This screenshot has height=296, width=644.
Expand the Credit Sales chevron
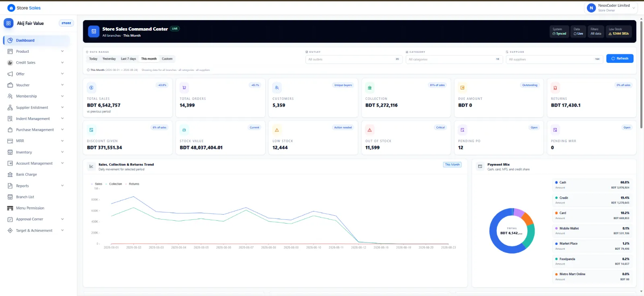tap(62, 63)
